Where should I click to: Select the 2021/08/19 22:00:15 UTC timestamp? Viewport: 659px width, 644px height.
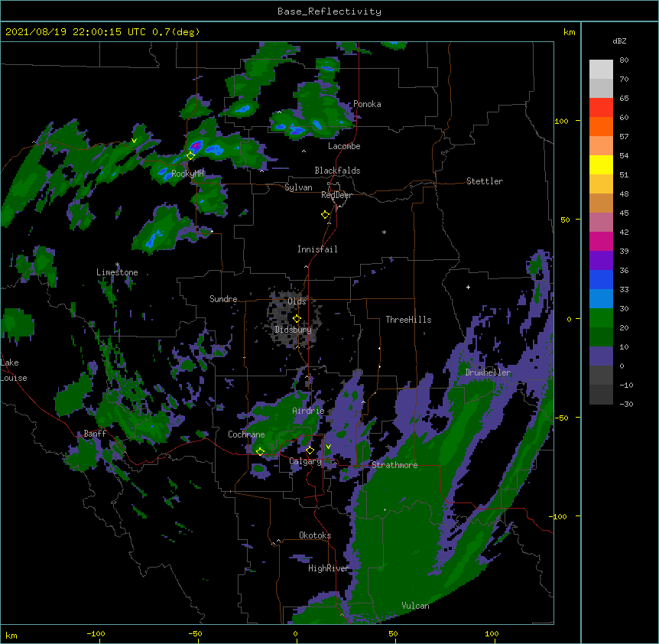[76, 32]
